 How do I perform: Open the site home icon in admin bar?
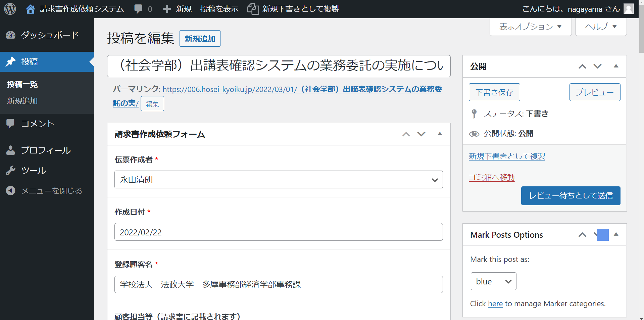coord(31,9)
